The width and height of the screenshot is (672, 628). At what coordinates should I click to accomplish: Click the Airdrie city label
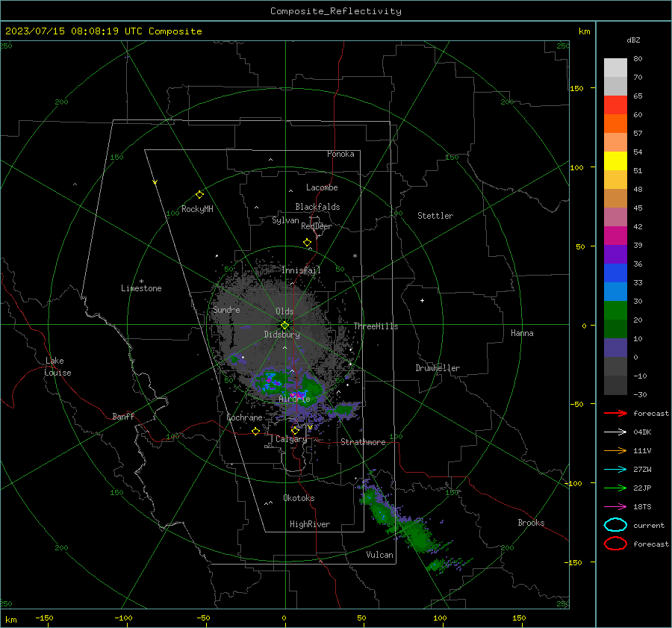click(294, 399)
